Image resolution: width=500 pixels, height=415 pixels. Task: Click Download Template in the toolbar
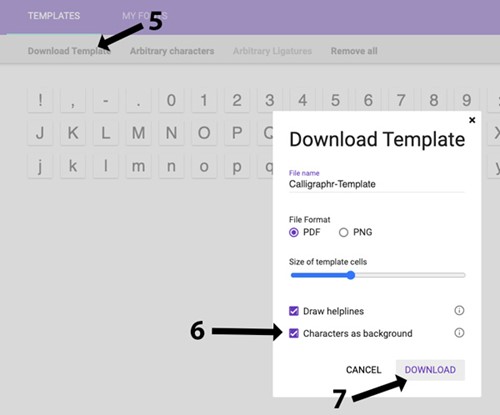tap(69, 51)
